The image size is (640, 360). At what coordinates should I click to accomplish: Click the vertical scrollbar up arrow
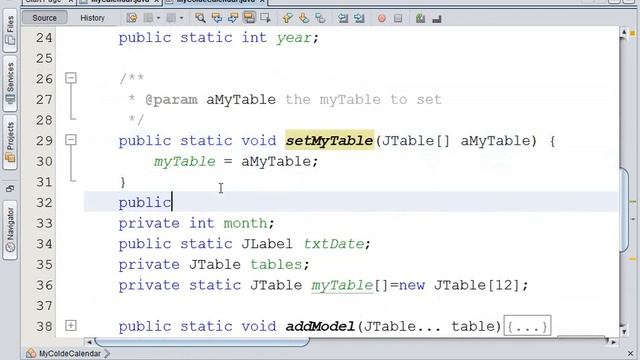click(623, 32)
